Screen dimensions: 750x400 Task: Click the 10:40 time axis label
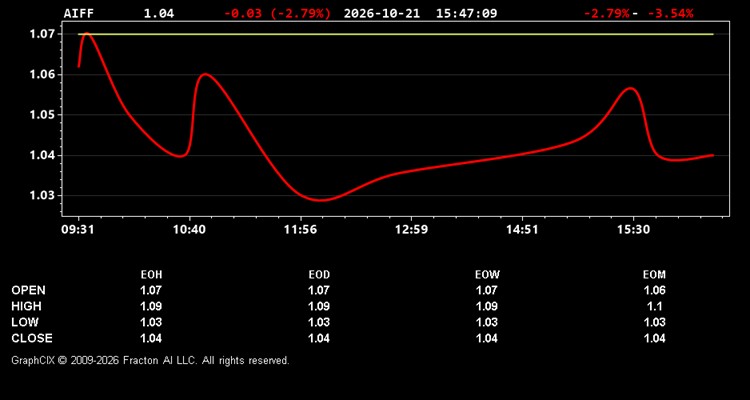189,230
